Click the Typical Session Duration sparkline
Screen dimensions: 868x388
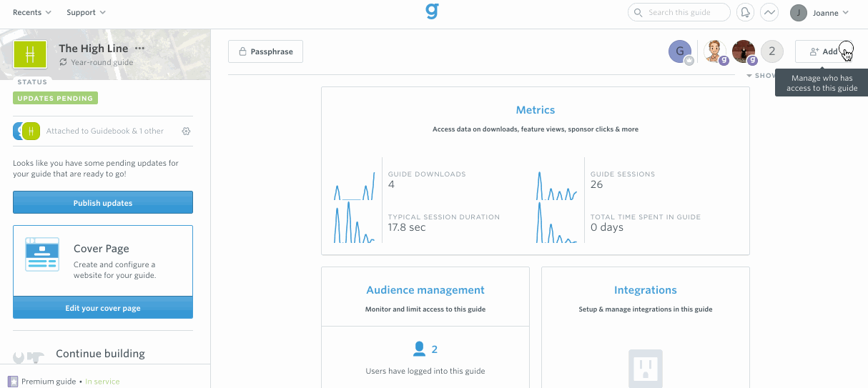point(354,222)
